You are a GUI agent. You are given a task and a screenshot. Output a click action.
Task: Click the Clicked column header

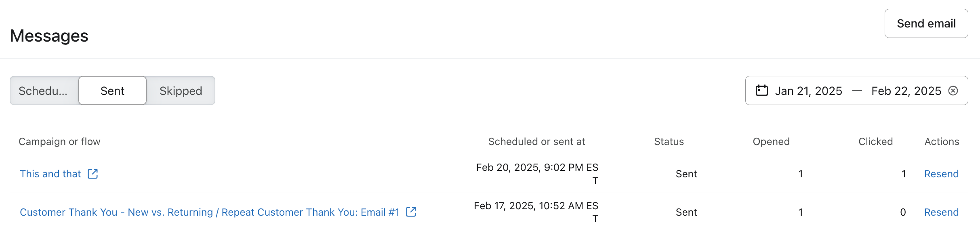[x=875, y=141]
